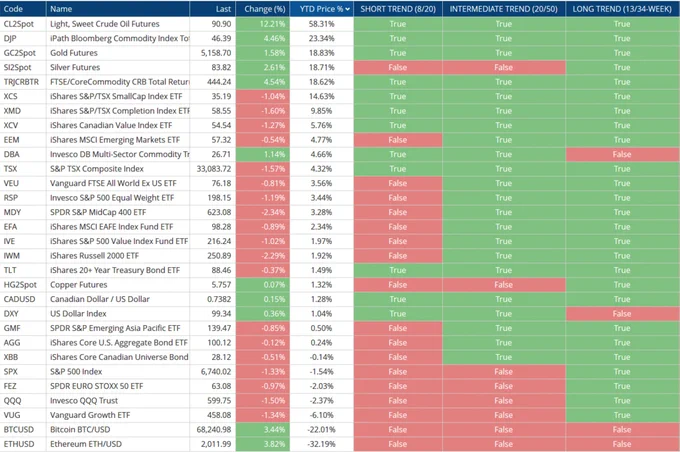Sort by LONG TREND (13/34-WEEK) header
680x452 pixels.
[x=622, y=9]
